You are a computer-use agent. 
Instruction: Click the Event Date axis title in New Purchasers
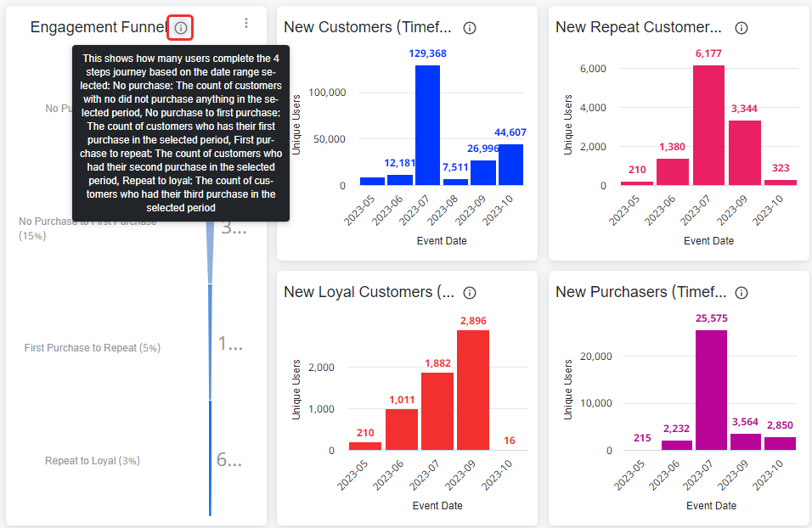pos(711,505)
